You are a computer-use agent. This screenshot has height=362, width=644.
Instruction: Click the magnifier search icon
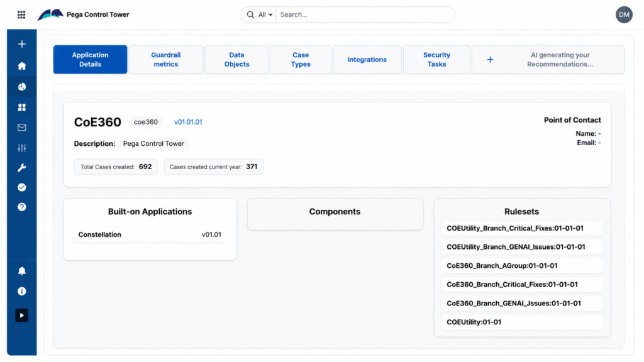pos(250,15)
